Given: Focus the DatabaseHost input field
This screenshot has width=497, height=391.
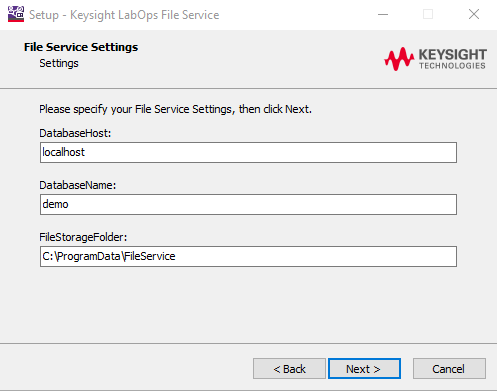Looking at the screenshot, I should click(248, 153).
